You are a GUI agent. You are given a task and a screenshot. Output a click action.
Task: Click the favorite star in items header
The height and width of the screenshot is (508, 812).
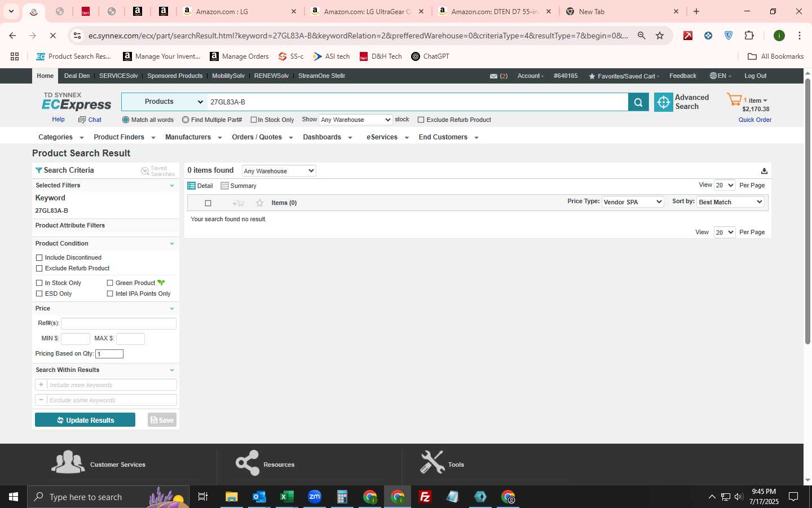point(259,203)
